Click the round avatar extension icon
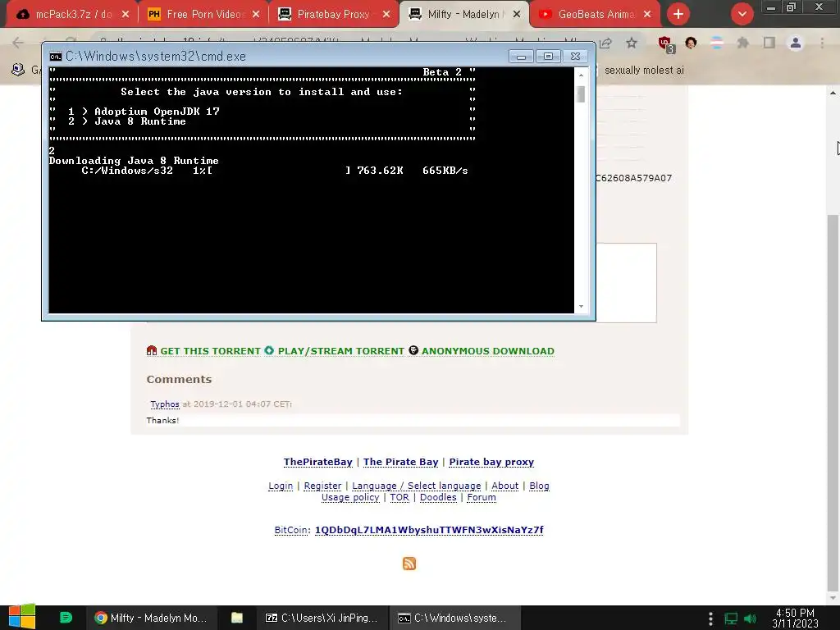This screenshot has height=630, width=840. point(691,43)
